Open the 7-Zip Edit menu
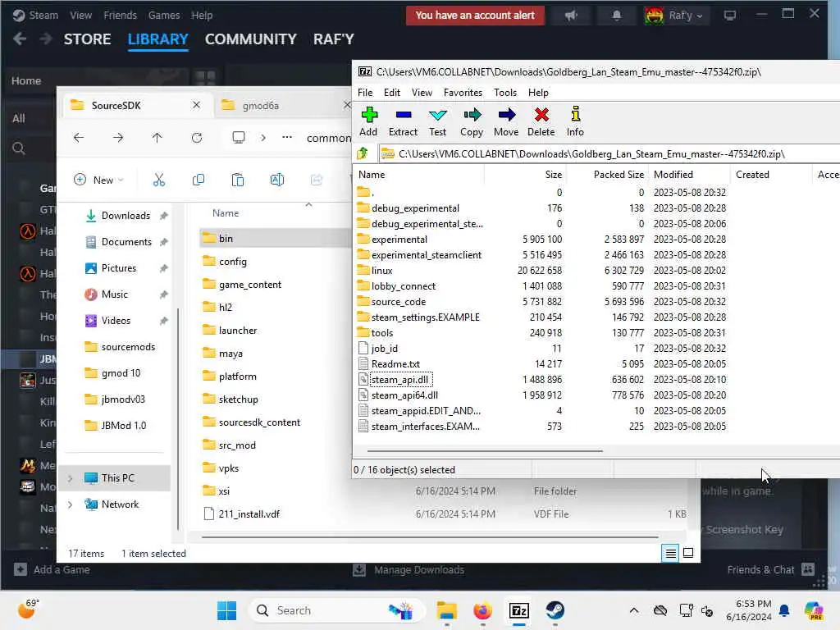The image size is (840, 630). coord(392,93)
